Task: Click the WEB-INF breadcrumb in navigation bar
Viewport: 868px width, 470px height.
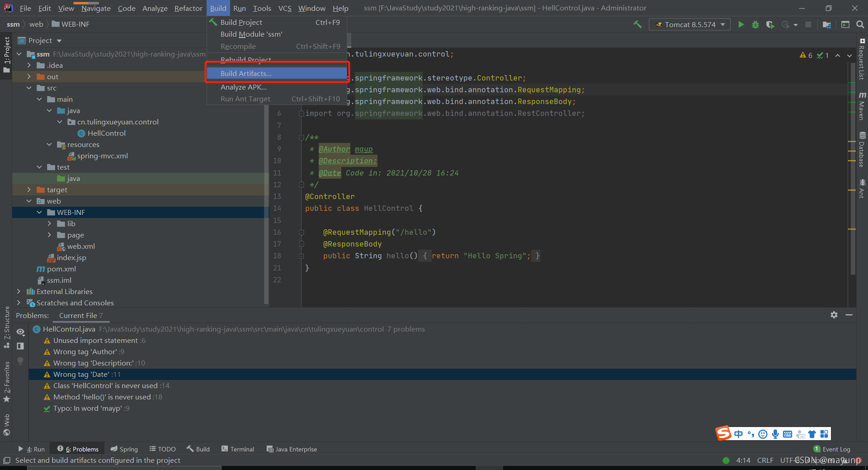Action: click(x=71, y=24)
